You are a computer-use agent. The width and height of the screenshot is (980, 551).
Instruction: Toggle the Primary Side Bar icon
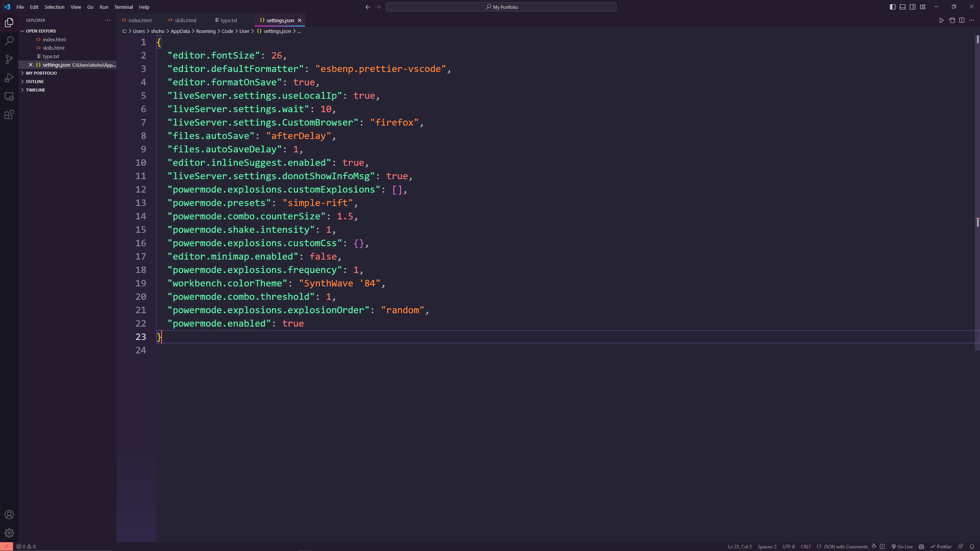[x=892, y=7]
